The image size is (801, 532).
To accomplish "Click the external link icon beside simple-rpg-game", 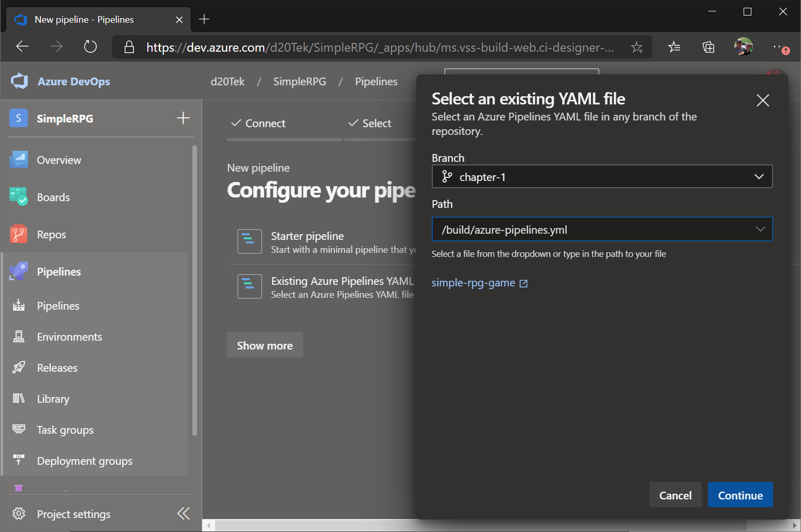I will click(x=524, y=283).
